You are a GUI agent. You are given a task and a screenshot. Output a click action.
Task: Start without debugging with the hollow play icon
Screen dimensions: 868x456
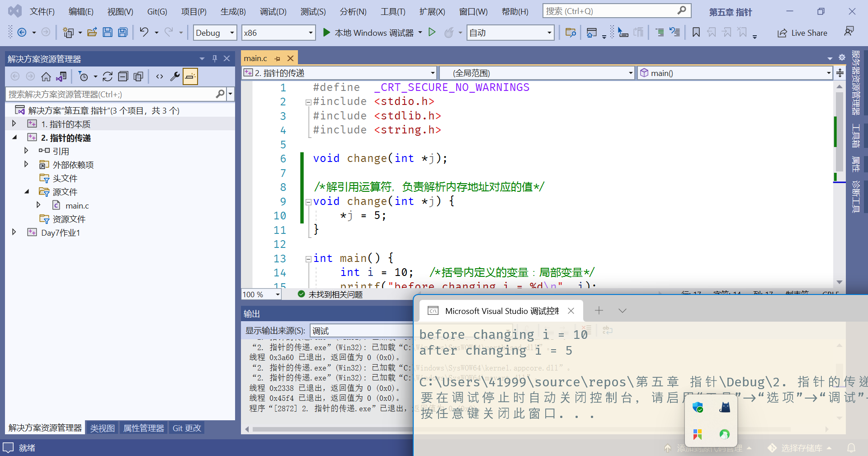pyautogui.click(x=432, y=32)
